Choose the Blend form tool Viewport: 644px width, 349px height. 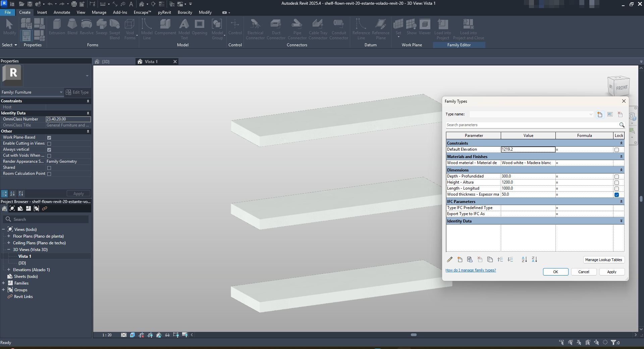point(72,27)
